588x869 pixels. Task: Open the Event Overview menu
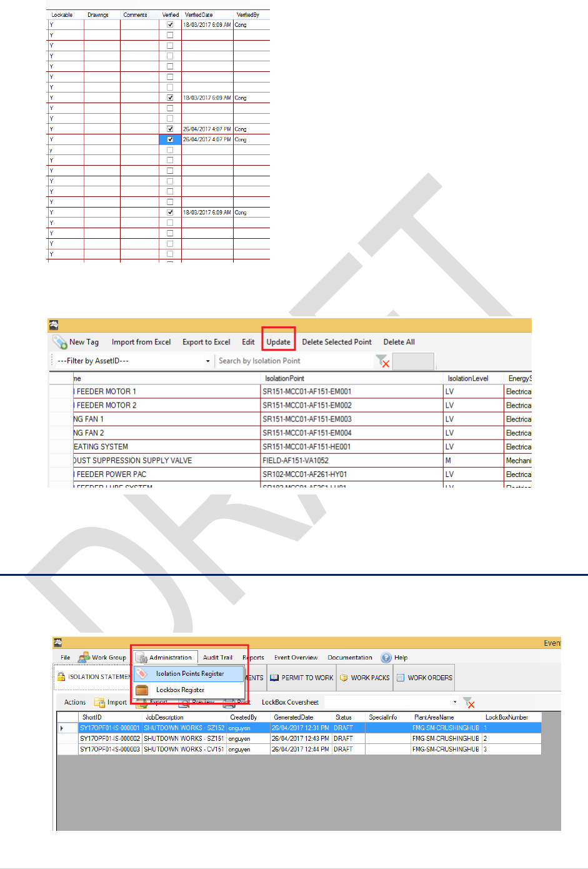coord(296,657)
